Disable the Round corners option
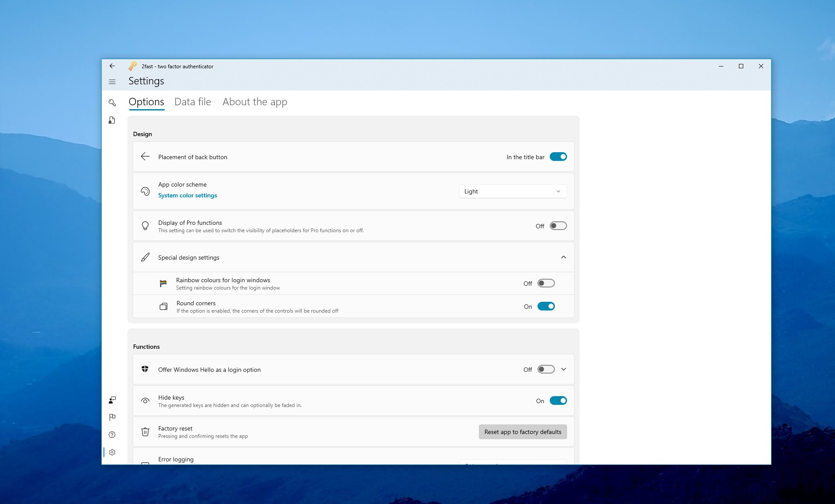835x504 pixels. pyautogui.click(x=546, y=306)
